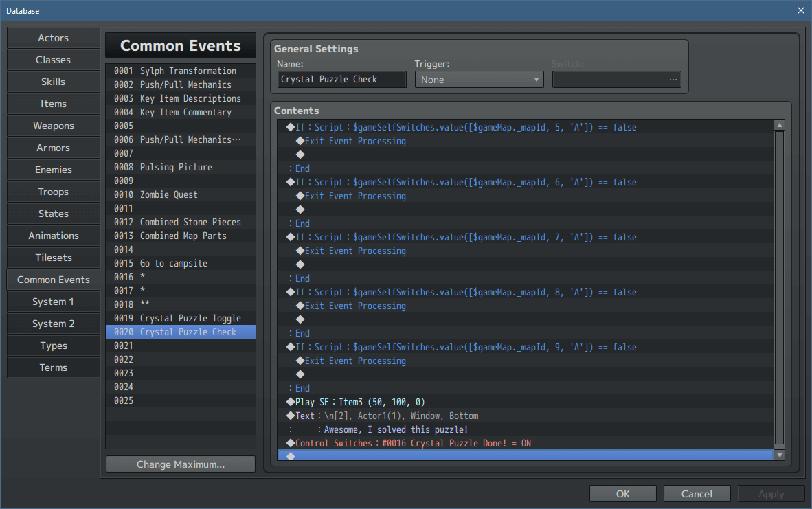This screenshot has width=812, height=509.
Task: Select If script line checking self switch 8
Action: [526, 291]
